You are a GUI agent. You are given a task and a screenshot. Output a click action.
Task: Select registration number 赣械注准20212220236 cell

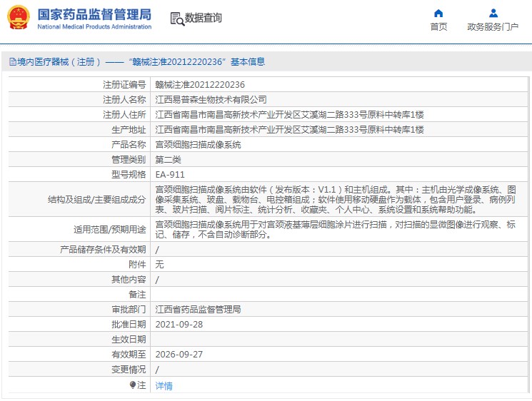(200, 84)
